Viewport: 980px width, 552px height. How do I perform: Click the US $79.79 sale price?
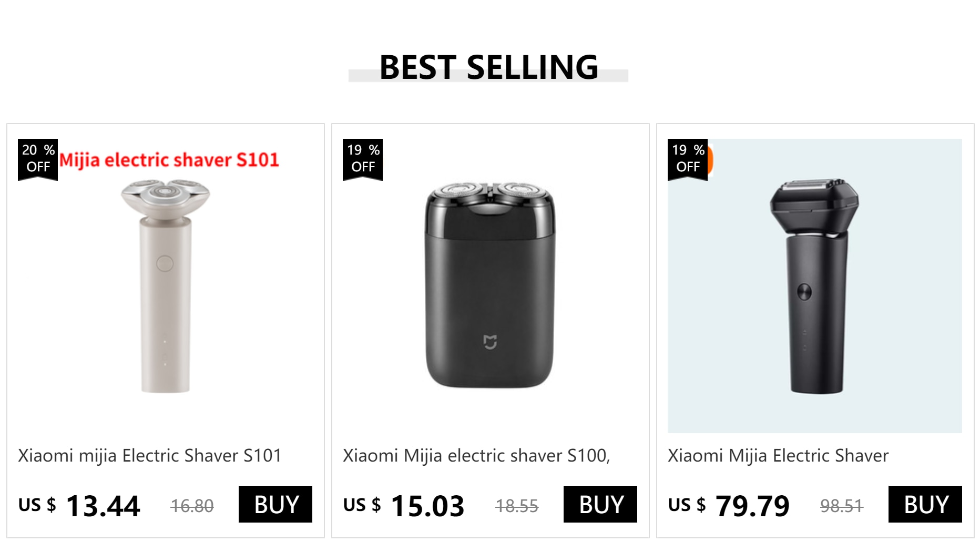click(x=729, y=506)
